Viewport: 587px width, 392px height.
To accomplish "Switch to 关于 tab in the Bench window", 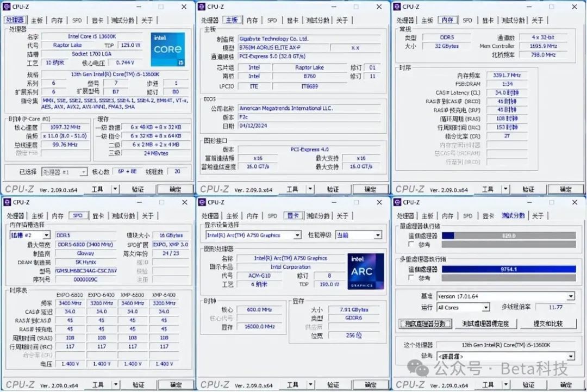I will [x=537, y=216].
